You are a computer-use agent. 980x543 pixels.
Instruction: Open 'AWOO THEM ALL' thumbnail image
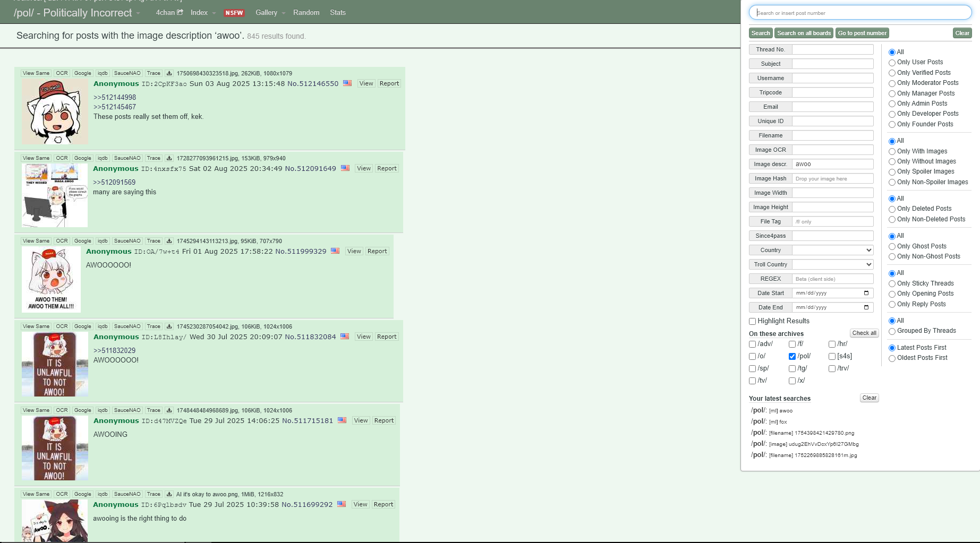[51, 279]
